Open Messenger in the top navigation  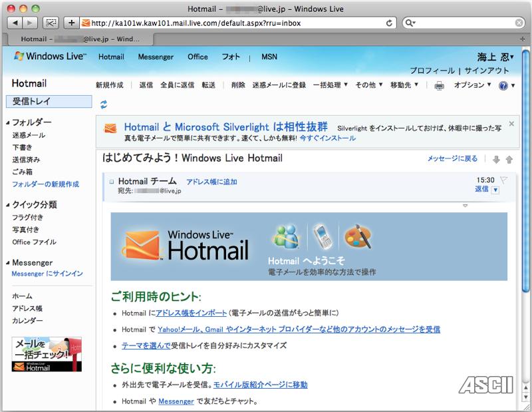pos(156,57)
